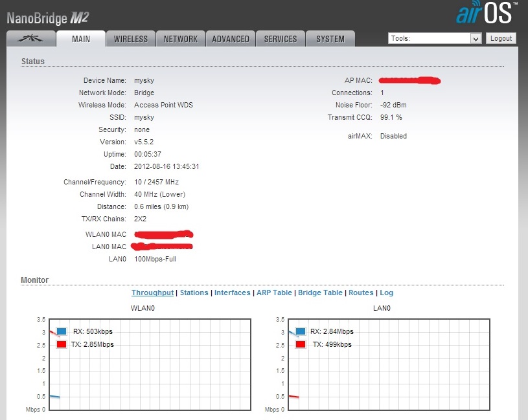Show the Stations list
Screen dimensions: 528x420
coord(194,293)
